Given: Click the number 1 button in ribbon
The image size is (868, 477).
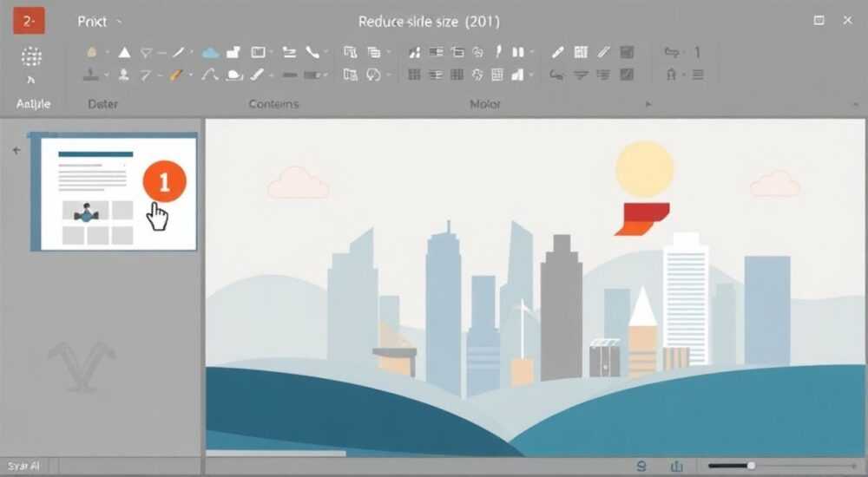Looking at the screenshot, I should (x=697, y=53).
